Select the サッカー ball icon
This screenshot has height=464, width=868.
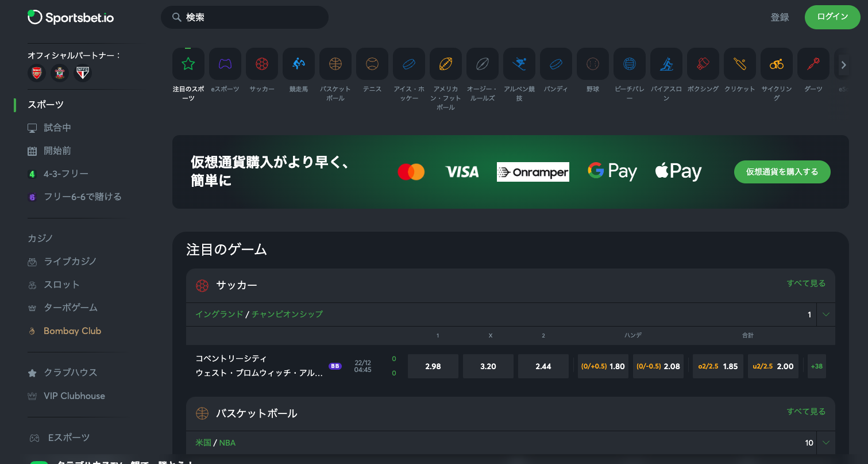(262, 64)
